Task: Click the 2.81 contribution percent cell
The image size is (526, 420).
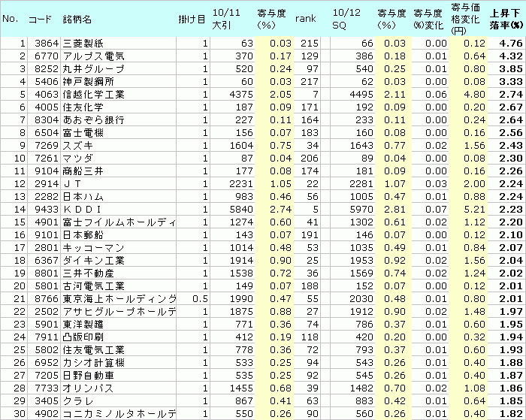Action: [x=394, y=210]
